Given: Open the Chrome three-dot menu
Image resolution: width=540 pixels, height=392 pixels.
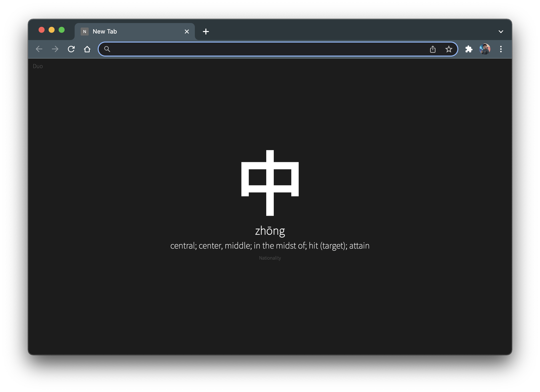Looking at the screenshot, I should click(x=501, y=49).
